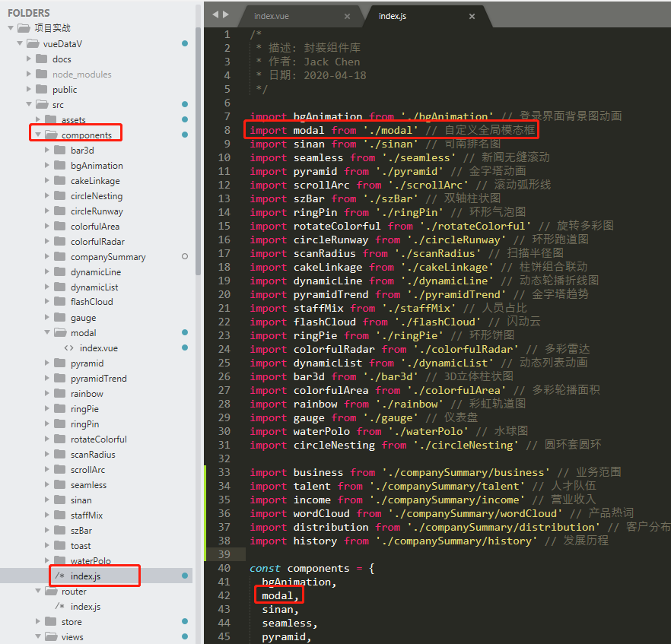Click the rainbow folder icon

click(59, 393)
